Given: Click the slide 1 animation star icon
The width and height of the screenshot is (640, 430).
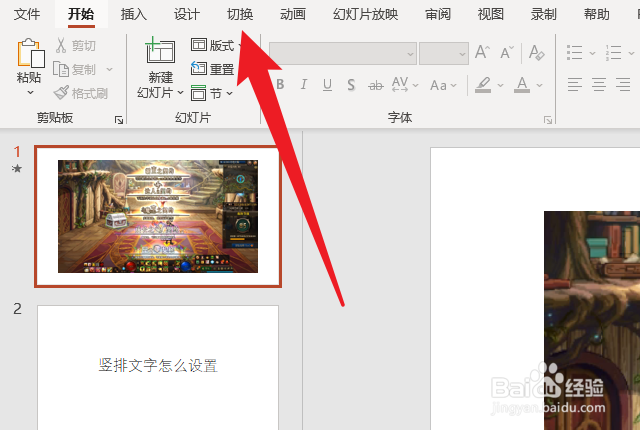Looking at the screenshot, I should point(17,168).
